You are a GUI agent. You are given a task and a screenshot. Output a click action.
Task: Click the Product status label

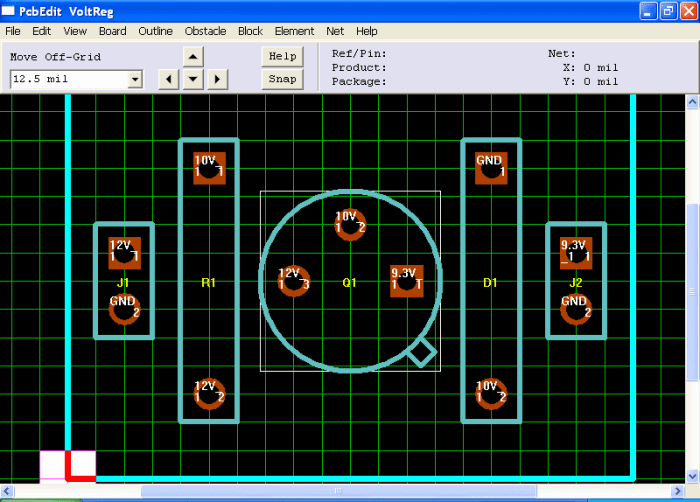pyautogui.click(x=359, y=67)
